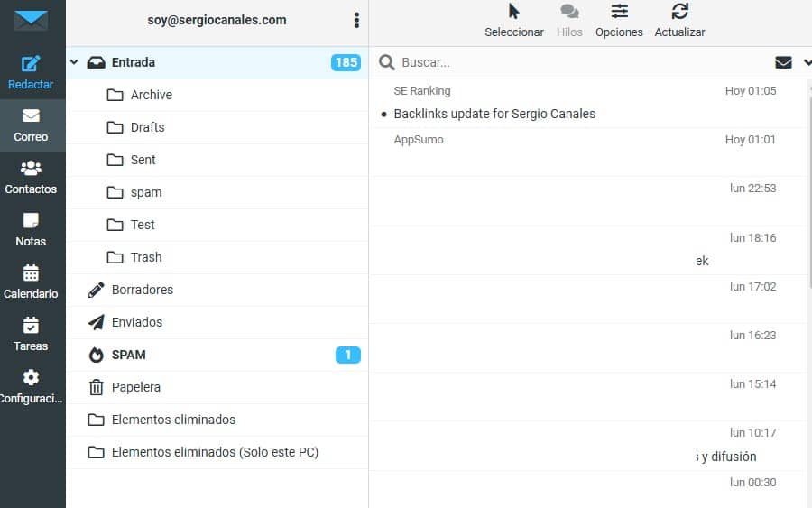Viewport: 812px width, 508px height.
Task: Open the Tareas task list
Action: [31, 335]
